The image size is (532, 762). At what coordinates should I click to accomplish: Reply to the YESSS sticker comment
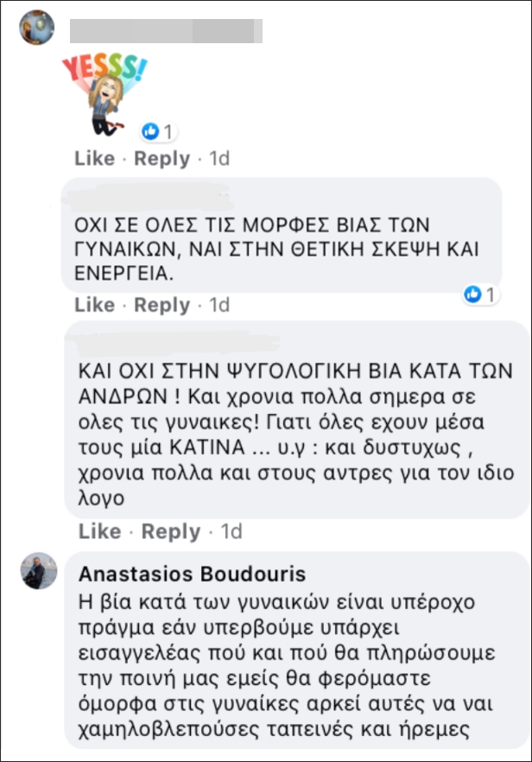pyautogui.click(x=161, y=159)
